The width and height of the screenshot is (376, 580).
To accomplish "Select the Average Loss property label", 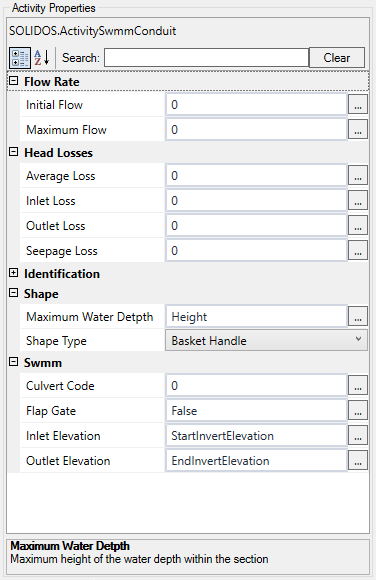I will 61,176.
